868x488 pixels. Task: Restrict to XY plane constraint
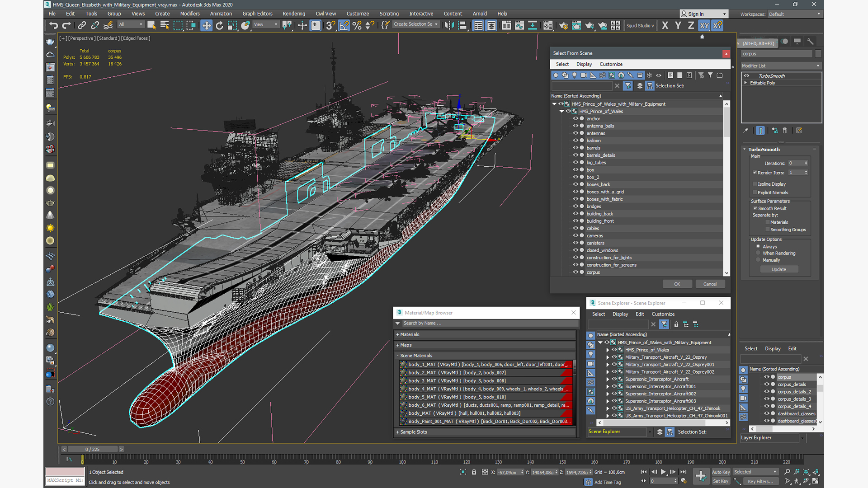coord(704,25)
